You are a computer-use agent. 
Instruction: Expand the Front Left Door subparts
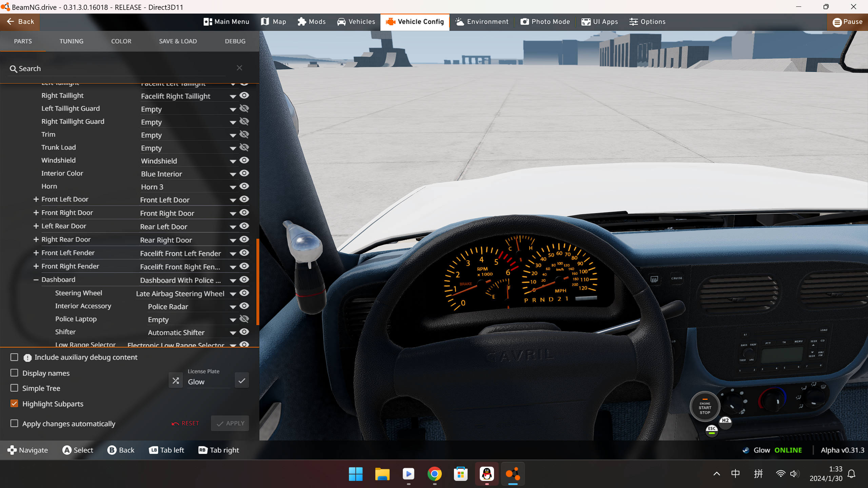coord(36,199)
